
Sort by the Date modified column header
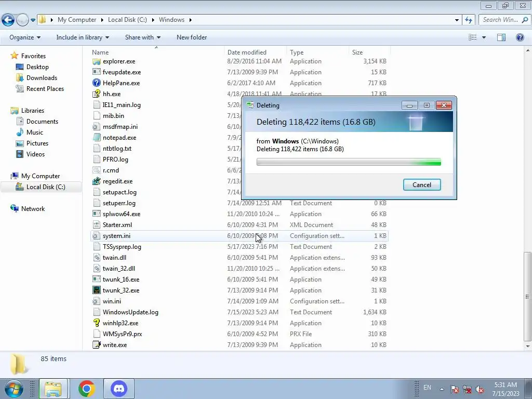tap(247, 52)
